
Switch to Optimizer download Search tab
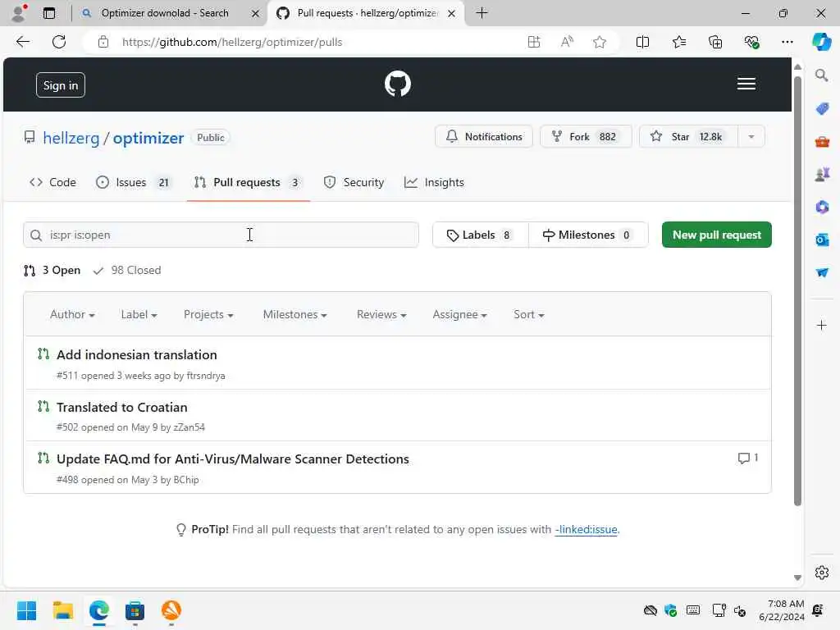(x=165, y=13)
